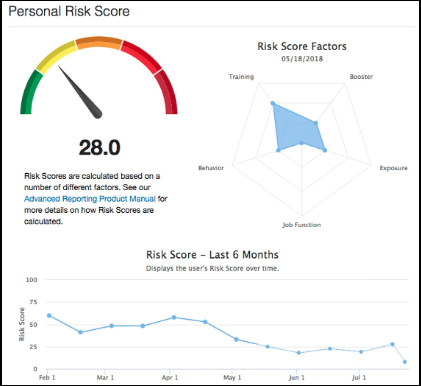The height and width of the screenshot is (386, 421).
Task: Click the 100 y-axis label
Action: pyautogui.click(x=32, y=280)
